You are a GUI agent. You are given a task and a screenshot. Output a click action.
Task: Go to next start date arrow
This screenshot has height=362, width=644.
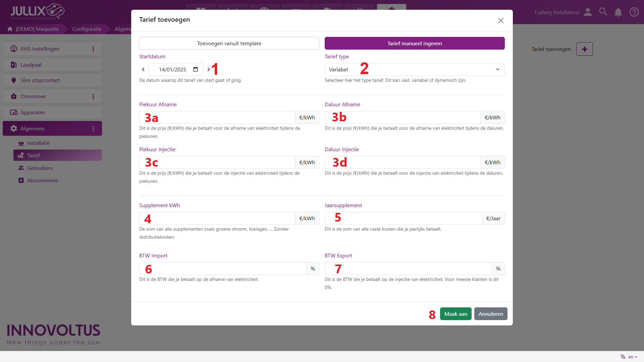coord(209,69)
